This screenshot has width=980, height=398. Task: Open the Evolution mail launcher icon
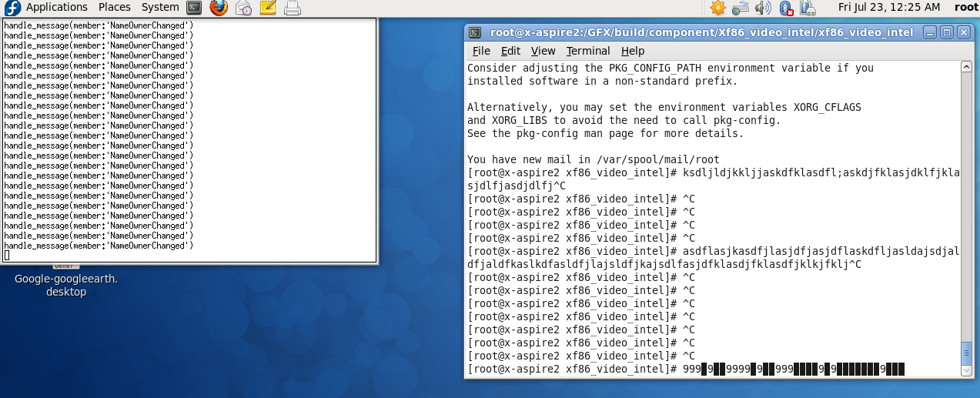coord(243,8)
